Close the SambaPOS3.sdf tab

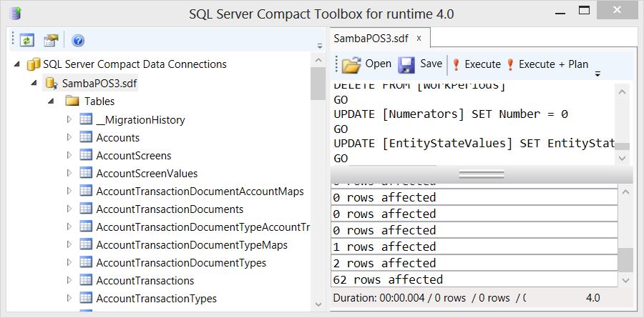[x=419, y=38]
